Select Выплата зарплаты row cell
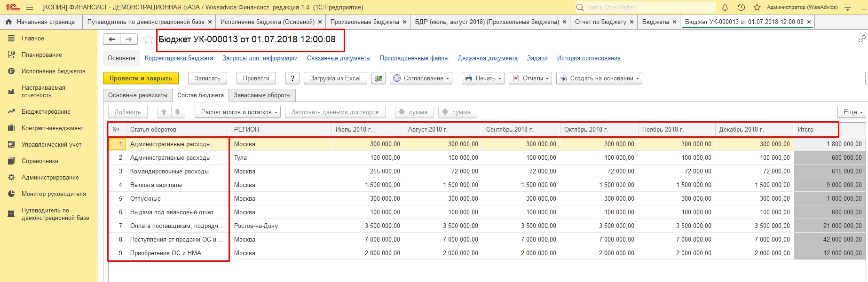868x282 pixels. click(178, 185)
